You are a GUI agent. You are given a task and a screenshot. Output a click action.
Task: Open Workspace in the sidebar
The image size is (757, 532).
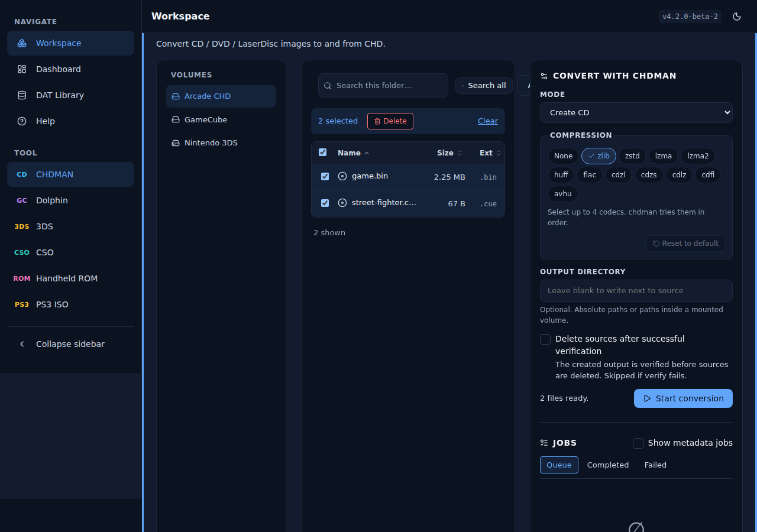(x=70, y=43)
